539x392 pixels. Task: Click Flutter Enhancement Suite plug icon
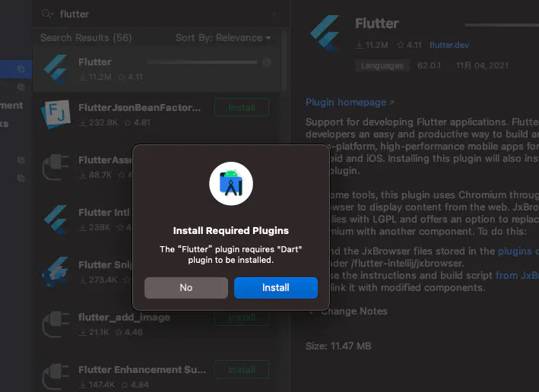[55, 377]
